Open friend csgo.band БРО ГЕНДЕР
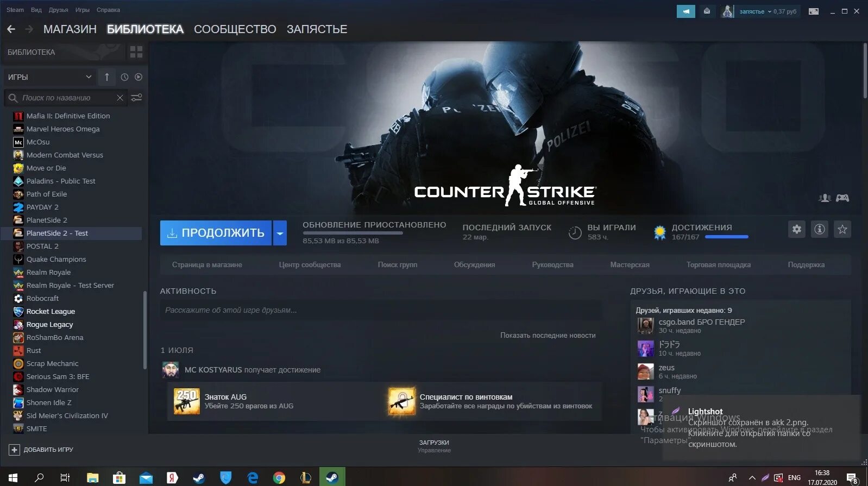 click(701, 322)
